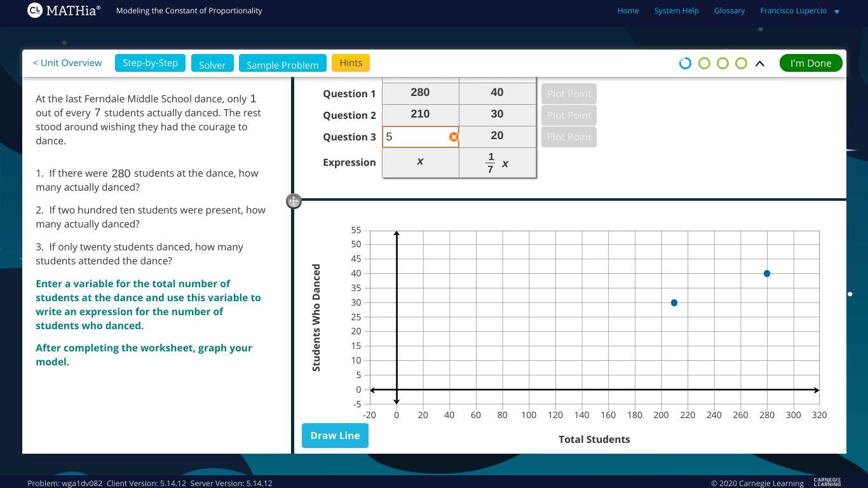Screen dimensions: 868x488
Task: Select the second green progress circle
Action: (704, 63)
